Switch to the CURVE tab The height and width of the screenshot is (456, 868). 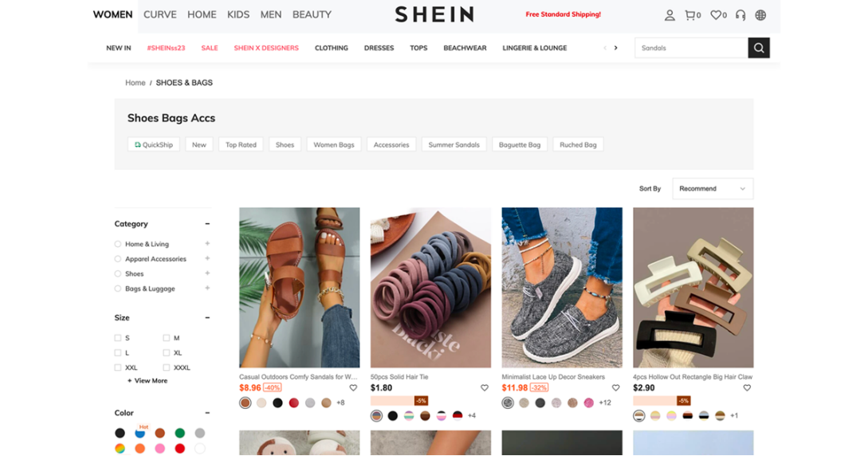pos(160,15)
